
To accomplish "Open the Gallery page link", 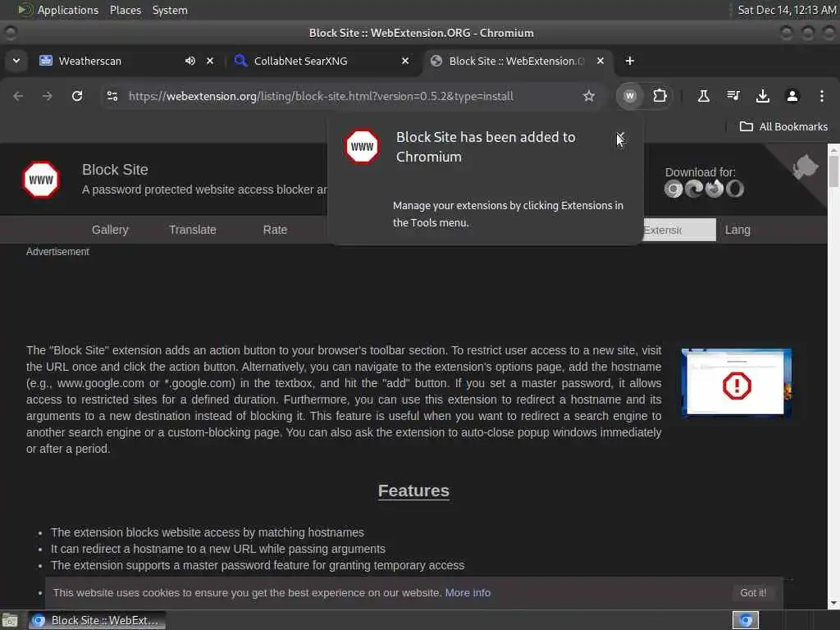I will [110, 230].
